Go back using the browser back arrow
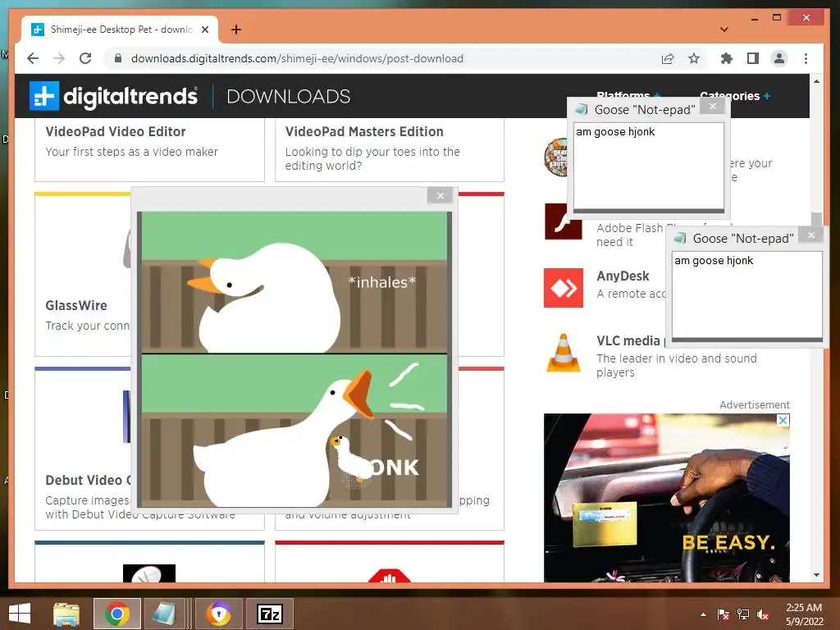Viewport: 840px width, 630px height. [33, 58]
